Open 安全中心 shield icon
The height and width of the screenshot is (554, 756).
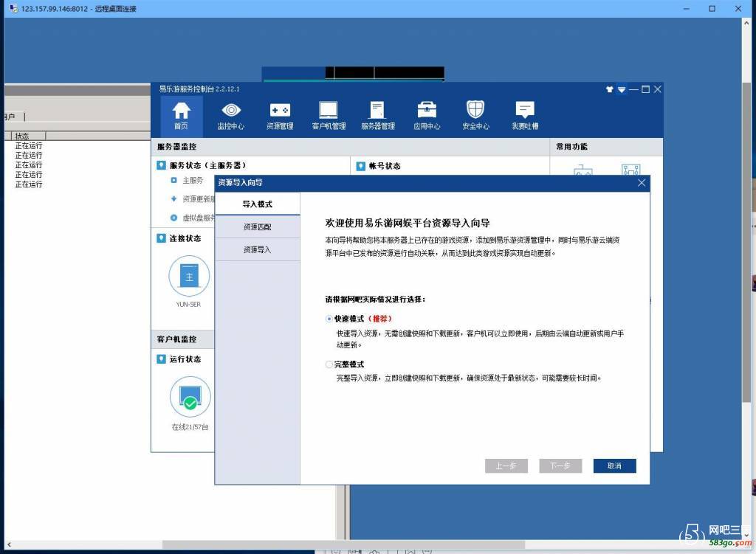point(476,116)
